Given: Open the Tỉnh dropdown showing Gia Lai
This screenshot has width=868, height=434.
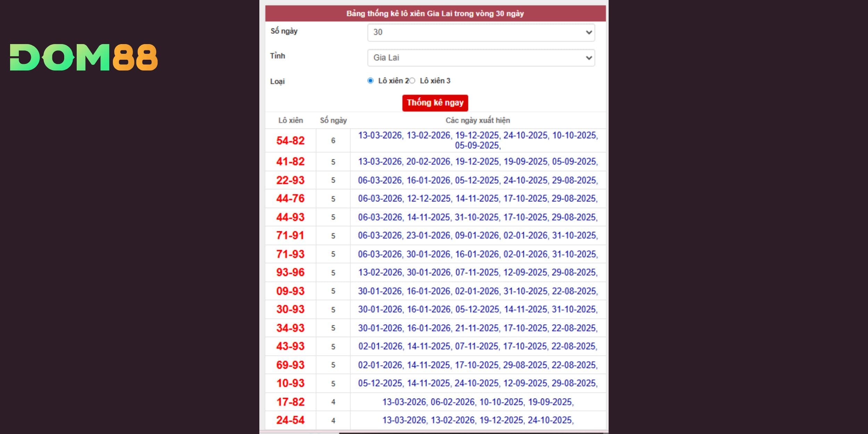Looking at the screenshot, I should coord(481,58).
